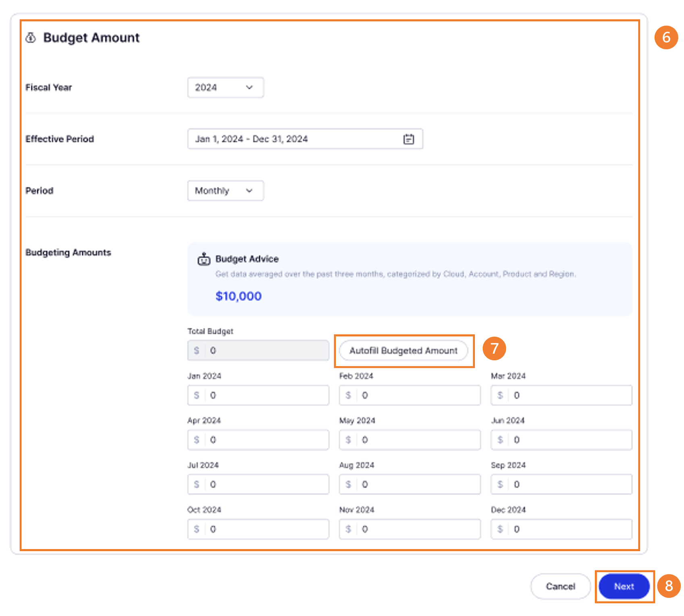Focus the Jan 2024 amount field
Viewport: 684px width, 616px height.
click(x=266, y=395)
